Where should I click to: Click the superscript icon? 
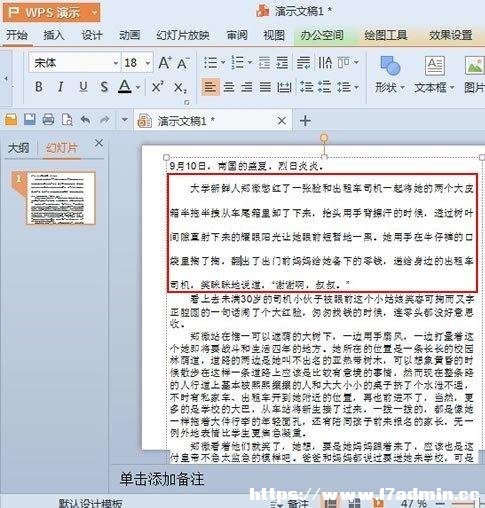pyautogui.click(x=157, y=87)
